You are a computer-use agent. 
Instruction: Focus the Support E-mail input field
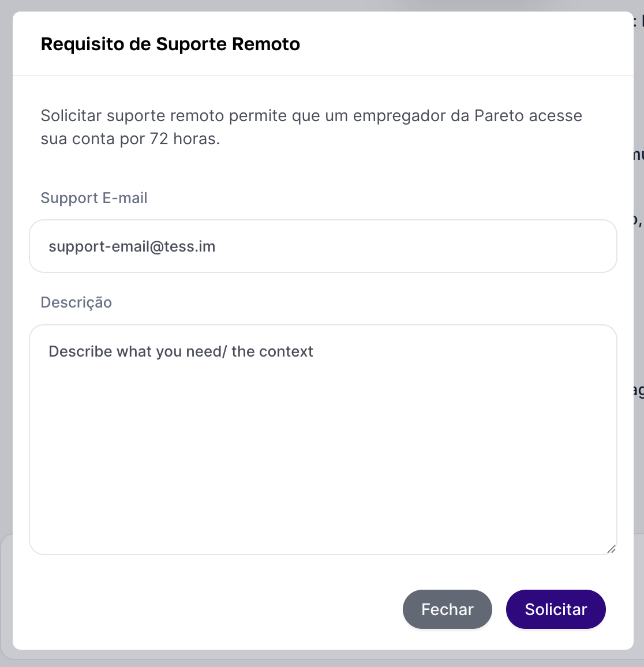tap(323, 246)
